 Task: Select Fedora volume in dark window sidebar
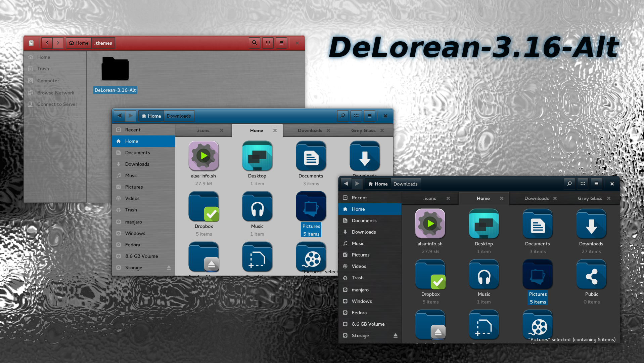pos(370,313)
